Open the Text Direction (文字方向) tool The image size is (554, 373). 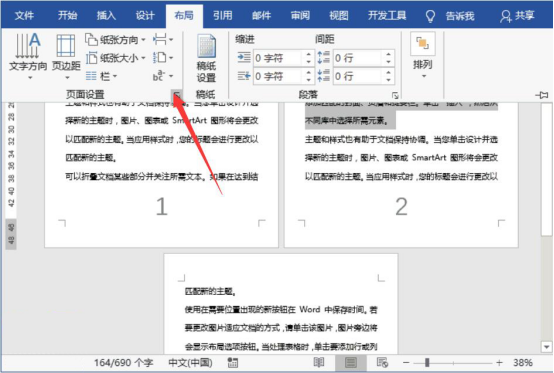28,56
